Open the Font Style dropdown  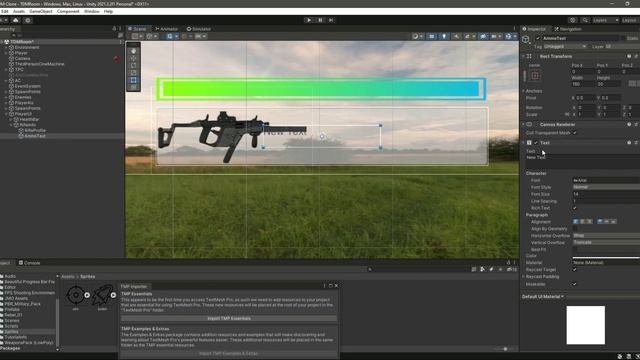pyautogui.click(x=606, y=187)
